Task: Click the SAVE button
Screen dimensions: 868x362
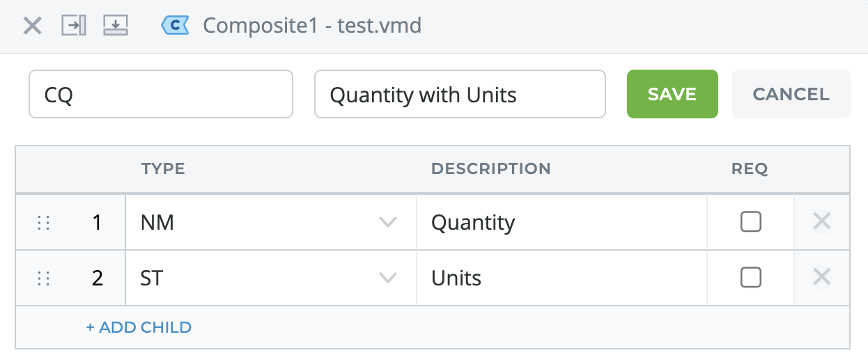Action: point(672,94)
